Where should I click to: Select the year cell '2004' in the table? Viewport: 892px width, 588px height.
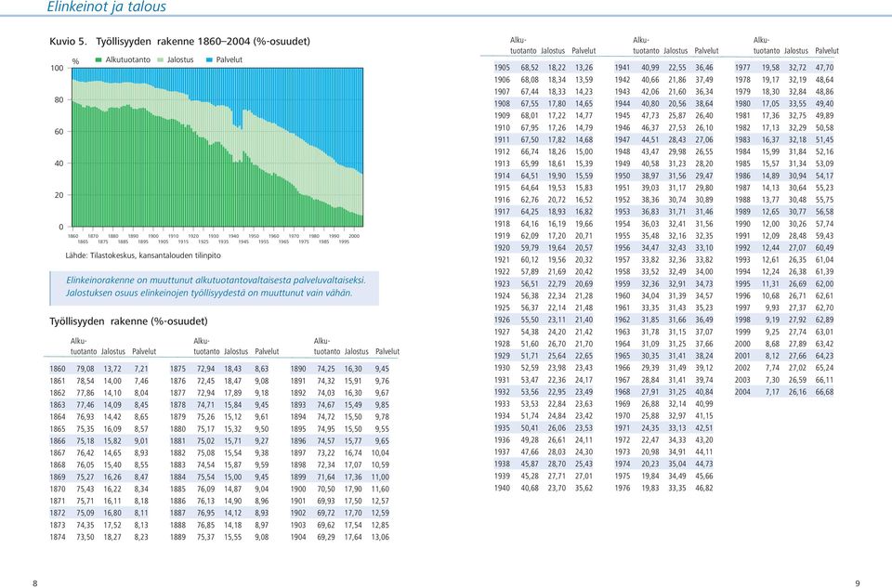point(742,392)
